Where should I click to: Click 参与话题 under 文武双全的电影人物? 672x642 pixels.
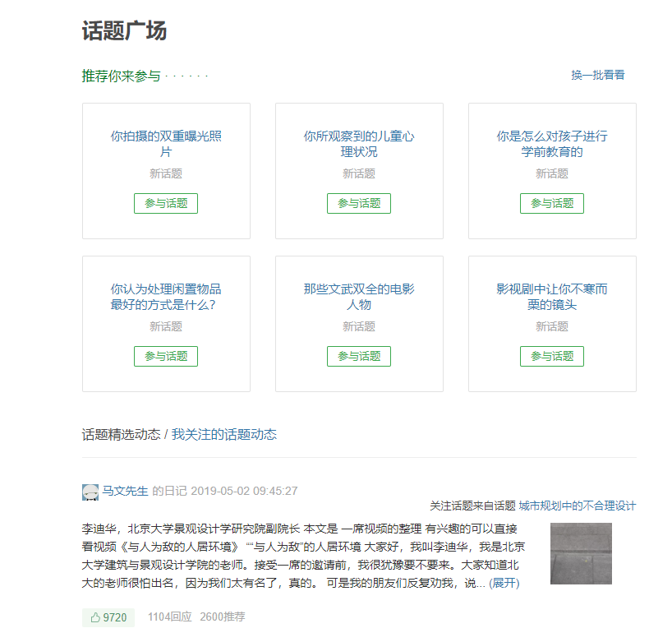click(x=359, y=357)
